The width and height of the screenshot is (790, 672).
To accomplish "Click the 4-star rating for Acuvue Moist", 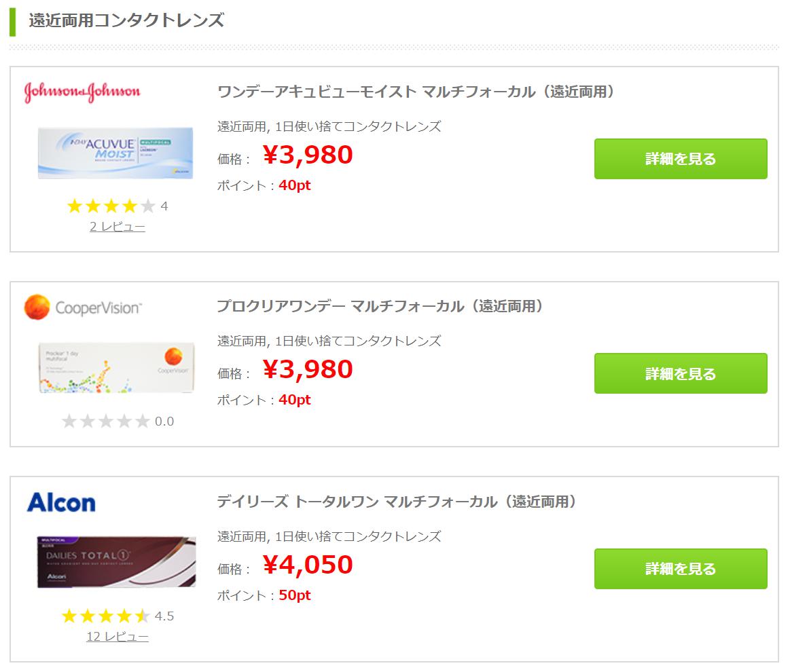I will pyautogui.click(x=117, y=206).
